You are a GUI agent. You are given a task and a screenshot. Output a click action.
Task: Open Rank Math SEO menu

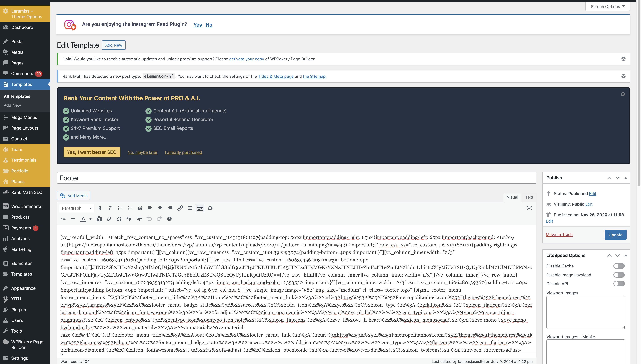click(25, 192)
